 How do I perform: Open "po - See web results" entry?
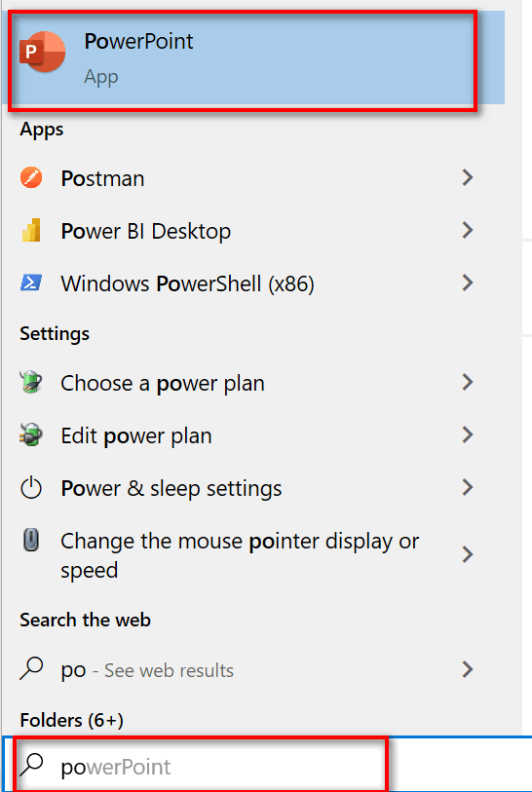coord(147,670)
